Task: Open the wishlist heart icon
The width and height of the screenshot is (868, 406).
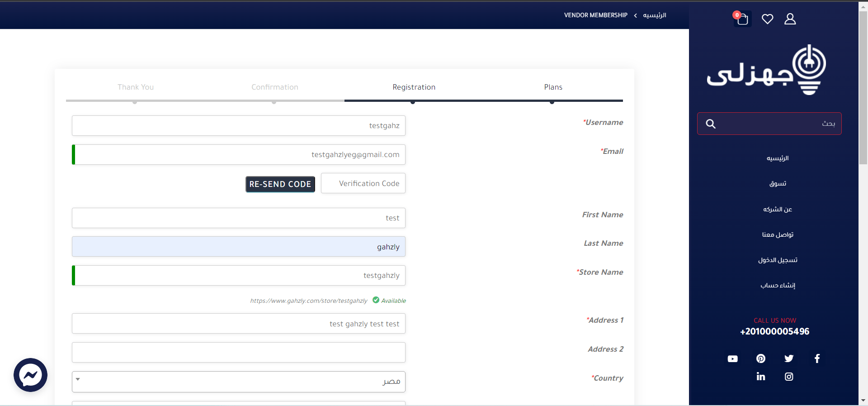Action: click(767, 19)
